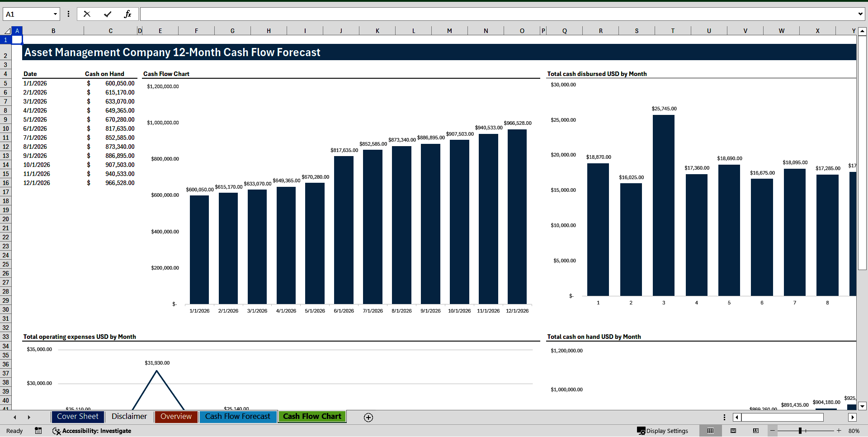
Task: Open the Name Box dropdown
Action: [56, 14]
